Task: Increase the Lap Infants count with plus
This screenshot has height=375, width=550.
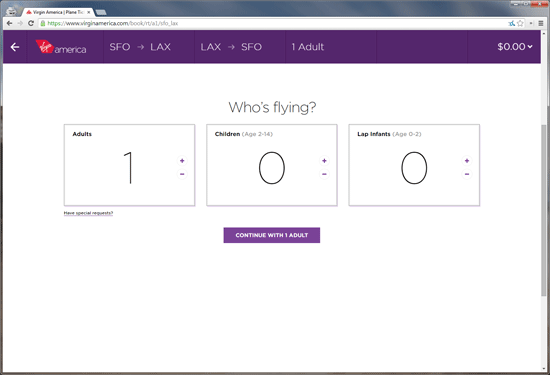Action: 467,161
